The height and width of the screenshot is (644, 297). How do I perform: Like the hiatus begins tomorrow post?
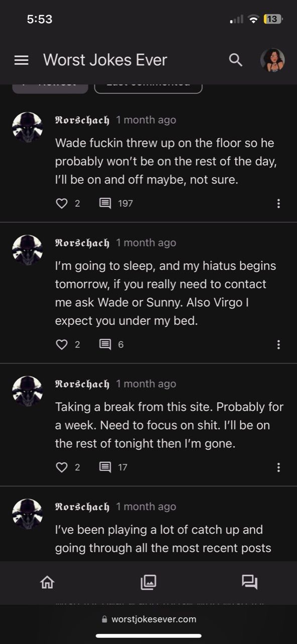pos(61,345)
